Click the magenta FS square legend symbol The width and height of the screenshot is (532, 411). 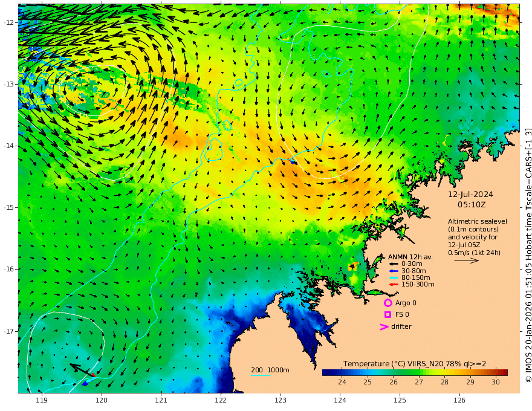[x=388, y=315]
